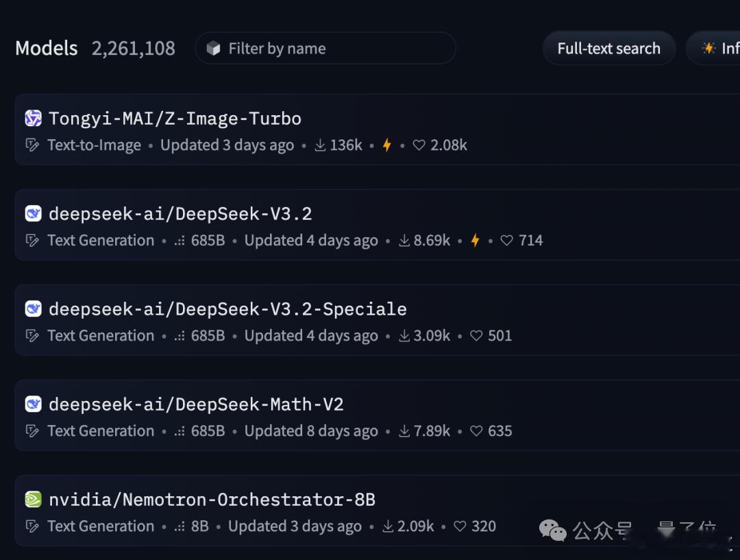Viewport: 740px width, 560px height.
Task: Open the nvidia/Nemotron-Orchestrator-8B model
Action: coord(212,499)
